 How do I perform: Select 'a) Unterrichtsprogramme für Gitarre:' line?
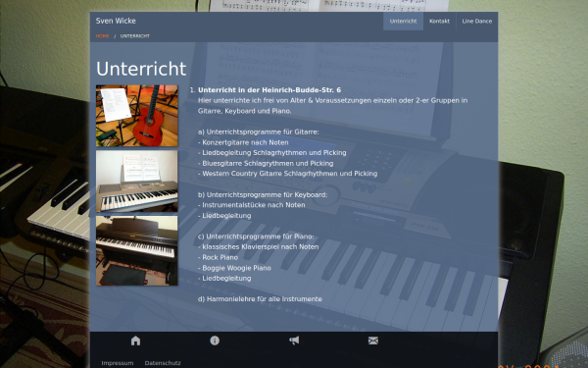[259, 131]
